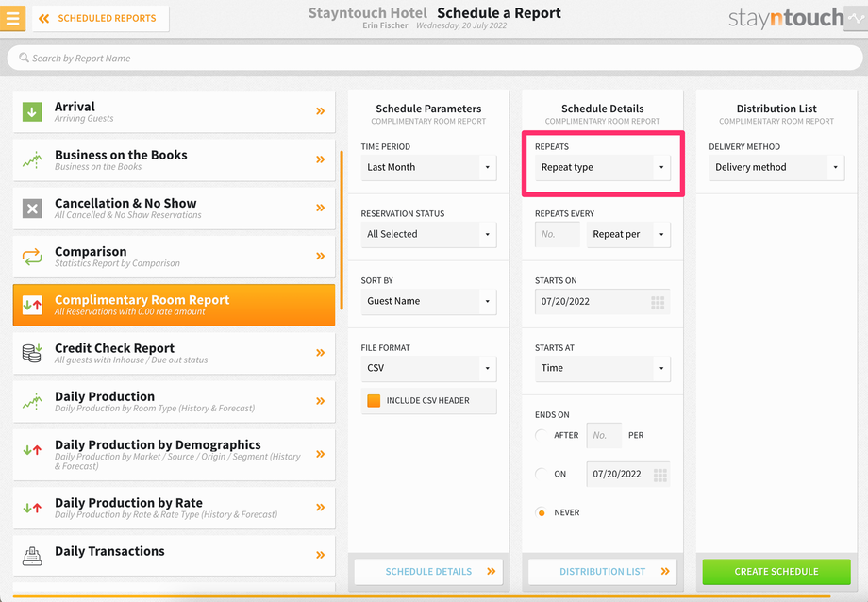The image size is (868, 602).
Task: Click the activity pulse icon top right
Action: pos(856,18)
